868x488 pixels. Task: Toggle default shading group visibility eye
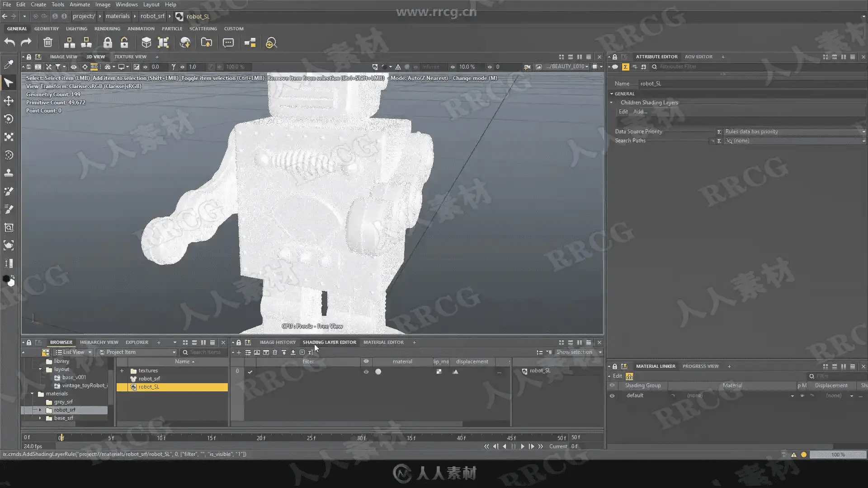point(612,395)
